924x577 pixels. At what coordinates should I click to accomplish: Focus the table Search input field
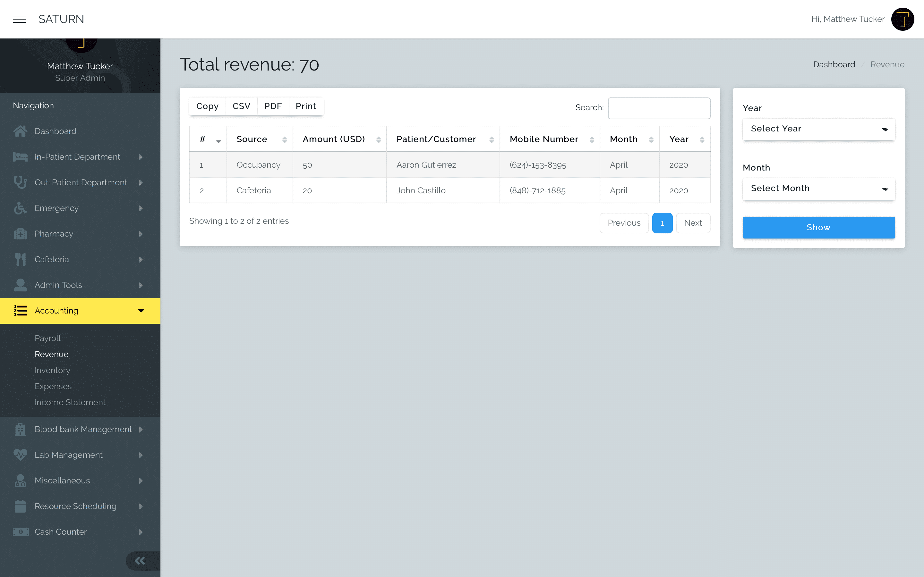(x=659, y=108)
